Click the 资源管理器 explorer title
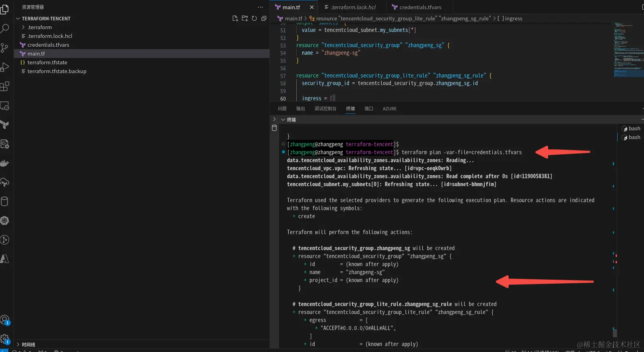This screenshot has height=352, width=644. (33, 7)
